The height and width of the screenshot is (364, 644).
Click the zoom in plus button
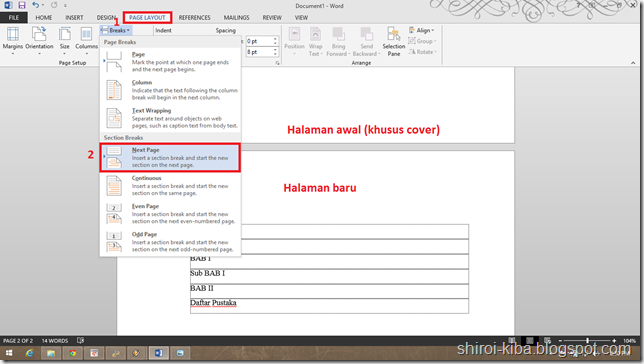point(614,341)
